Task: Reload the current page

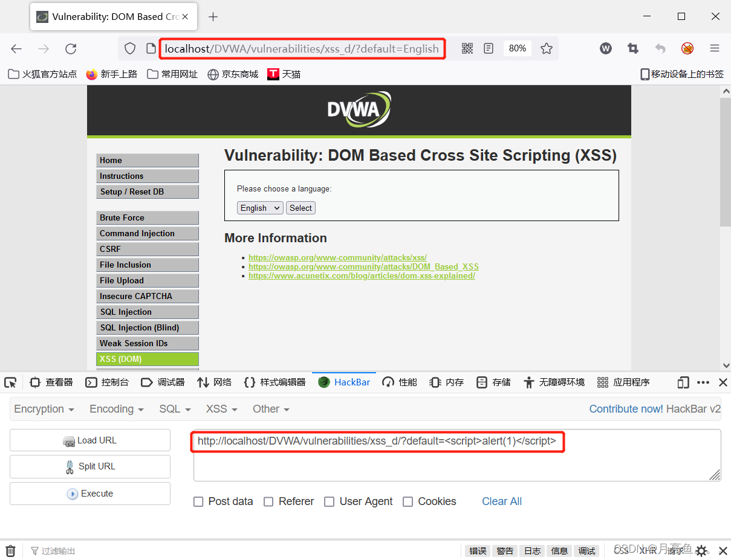Action: [71, 49]
